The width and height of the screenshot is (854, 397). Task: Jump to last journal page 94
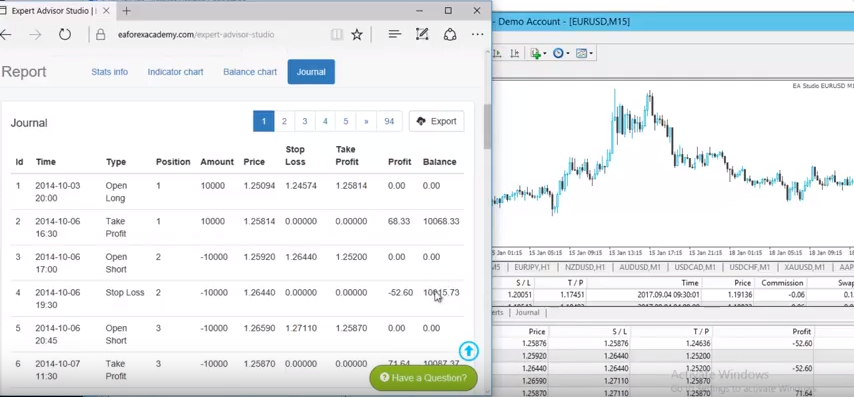coord(389,121)
